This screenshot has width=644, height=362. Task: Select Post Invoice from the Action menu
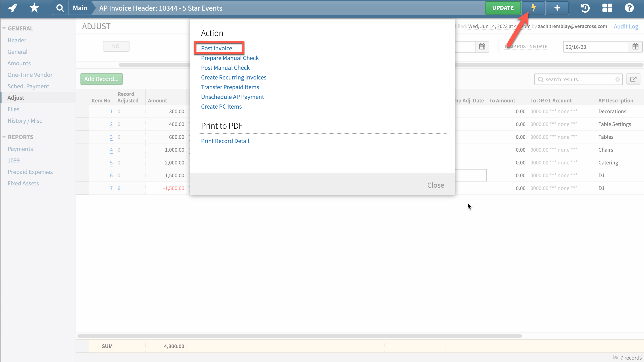[217, 48]
